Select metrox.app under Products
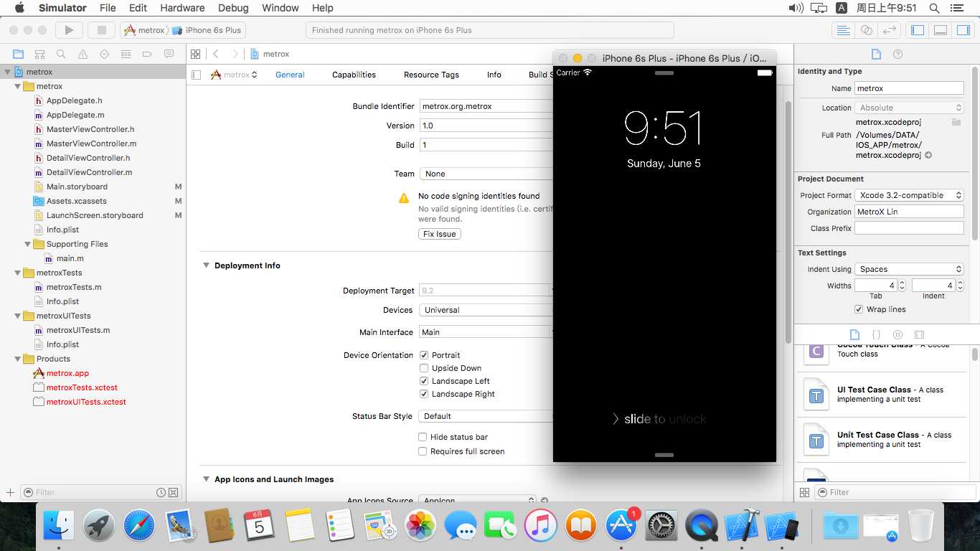 (67, 373)
